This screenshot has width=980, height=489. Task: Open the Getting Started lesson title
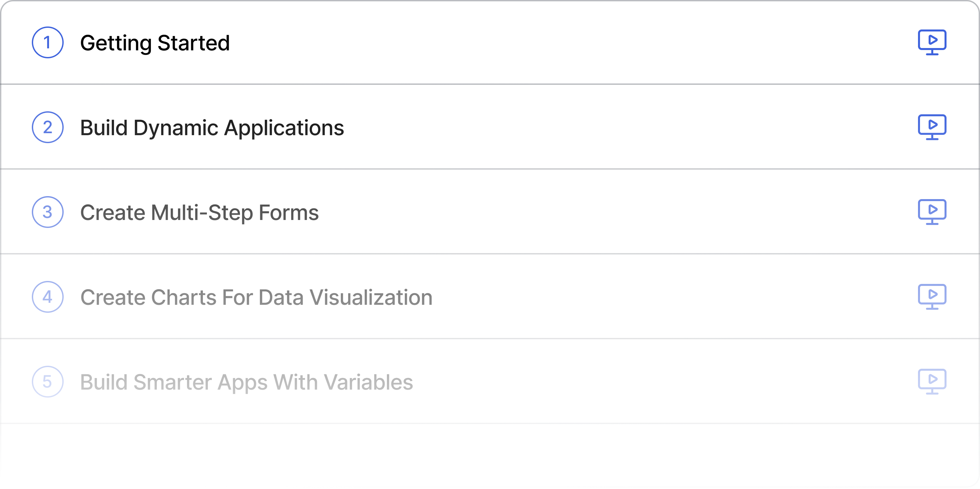155,43
